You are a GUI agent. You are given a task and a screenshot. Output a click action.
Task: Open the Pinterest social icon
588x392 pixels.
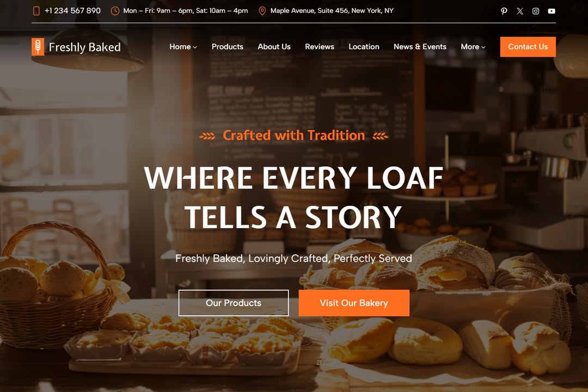coord(504,11)
